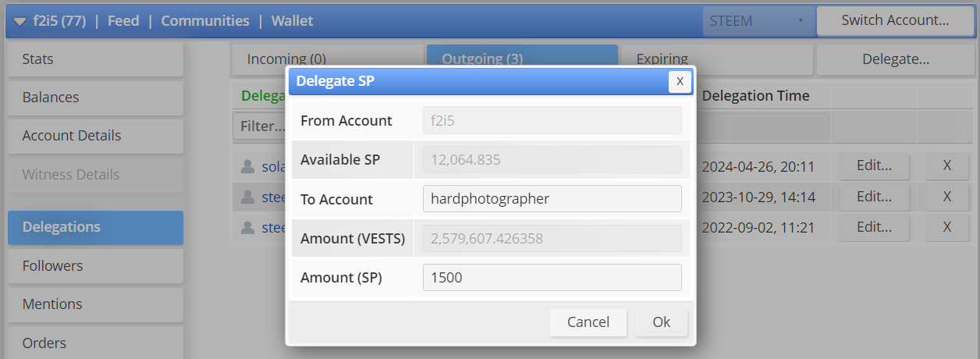Image resolution: width=980 pixels, height=359 pixels.
Task: Click the user icon beside sola account
Action: click(248, 166)
